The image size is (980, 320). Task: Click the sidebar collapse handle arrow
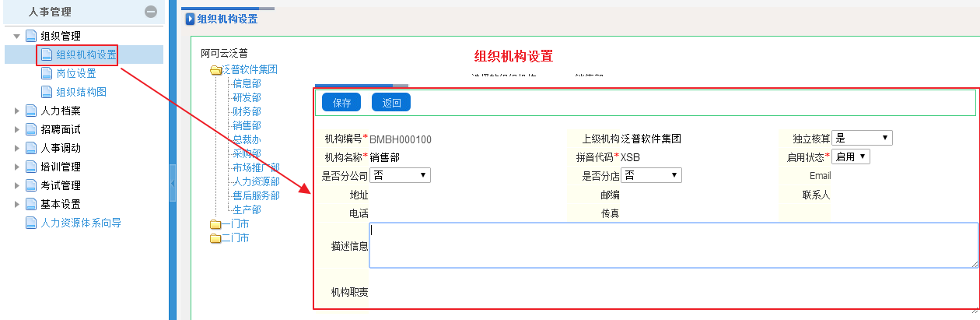(173, 187)
